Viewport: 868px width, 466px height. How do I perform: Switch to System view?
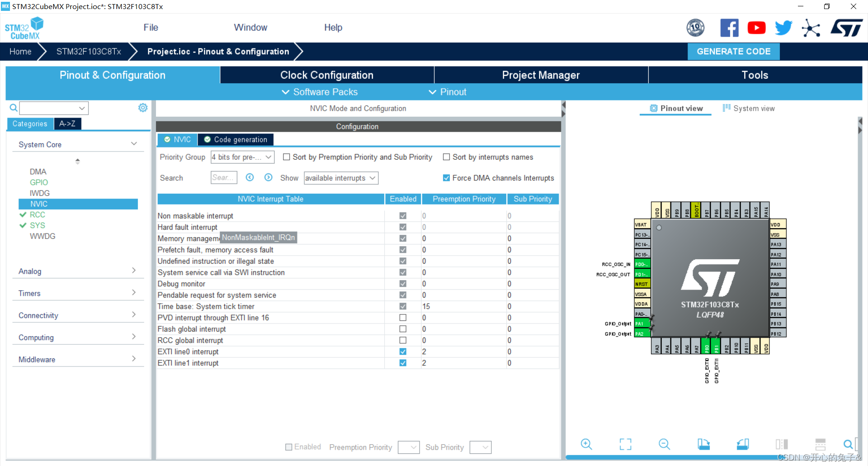tap(749, 108)
